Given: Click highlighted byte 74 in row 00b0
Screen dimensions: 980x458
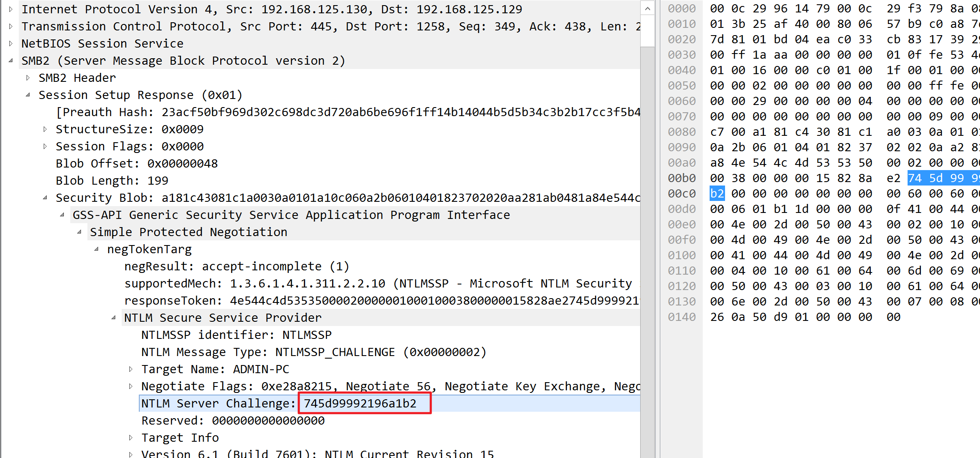Looking at the screenshot, I should pyautogui.click(x=915, y=178).
